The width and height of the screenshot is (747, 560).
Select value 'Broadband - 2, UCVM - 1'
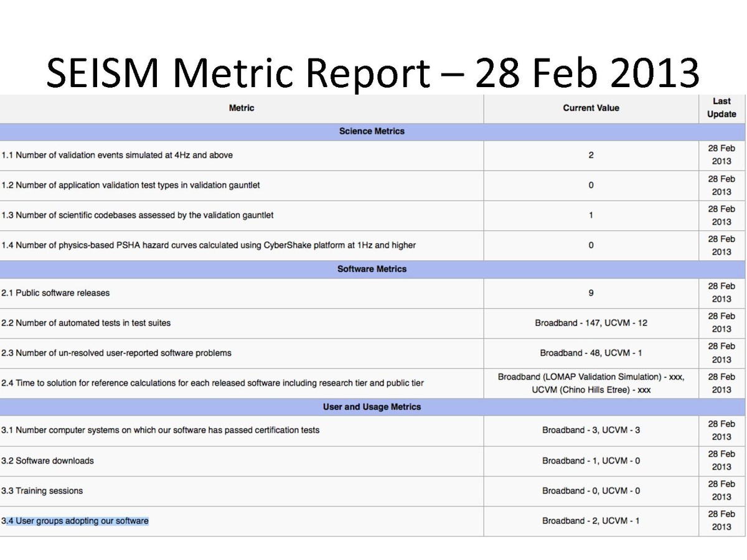[591, 521]
